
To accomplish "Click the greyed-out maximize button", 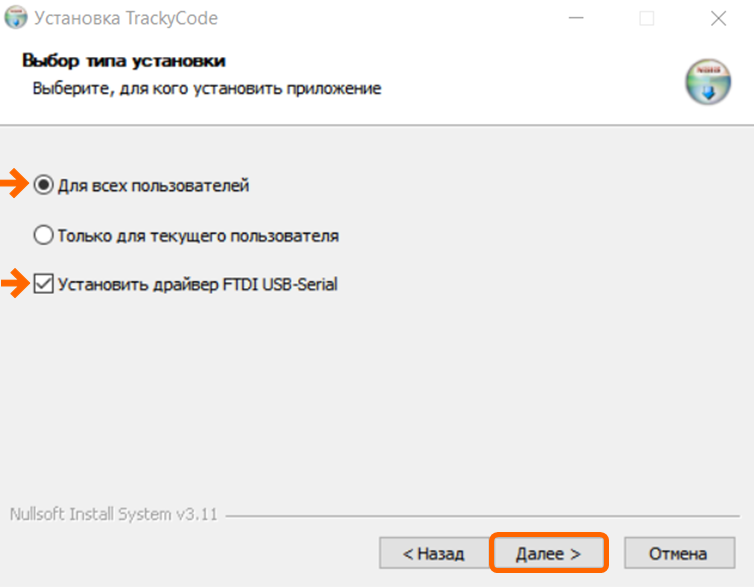I will pos(646,18).
